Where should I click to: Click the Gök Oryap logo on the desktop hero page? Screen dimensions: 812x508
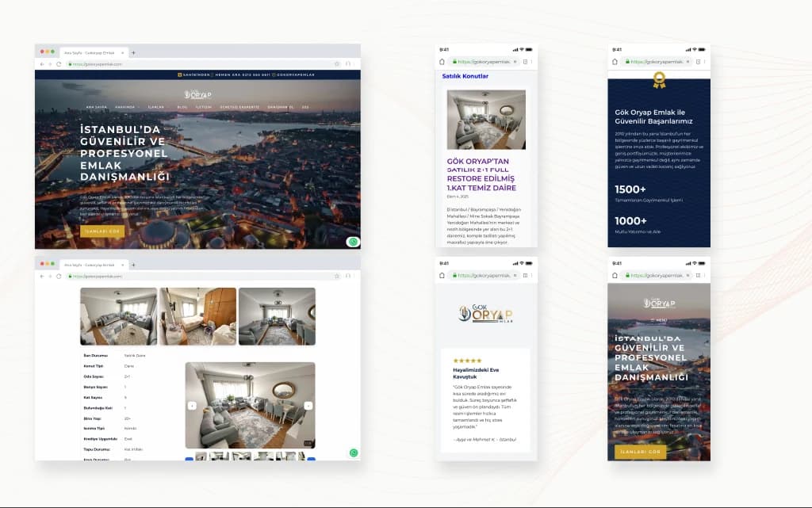pos(197,94)
